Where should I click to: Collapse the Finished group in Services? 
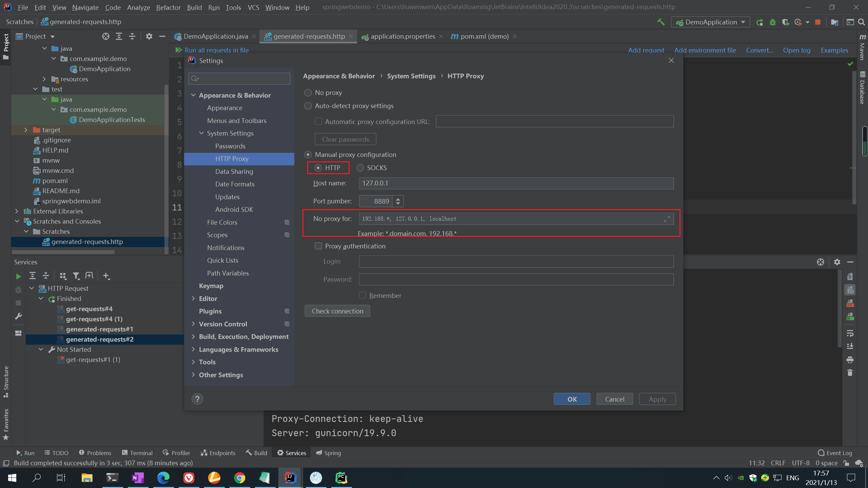point(41,299)
